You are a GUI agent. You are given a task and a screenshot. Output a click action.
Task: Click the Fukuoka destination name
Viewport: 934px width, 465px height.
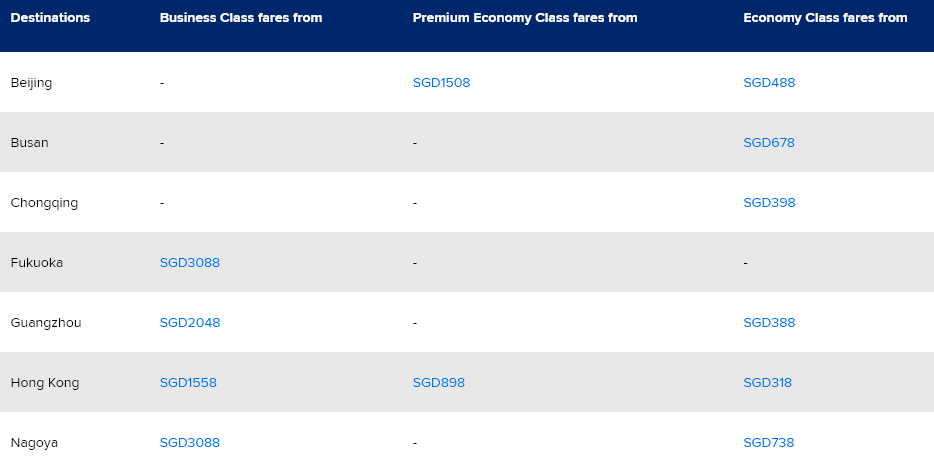click(x=38, y=263)
